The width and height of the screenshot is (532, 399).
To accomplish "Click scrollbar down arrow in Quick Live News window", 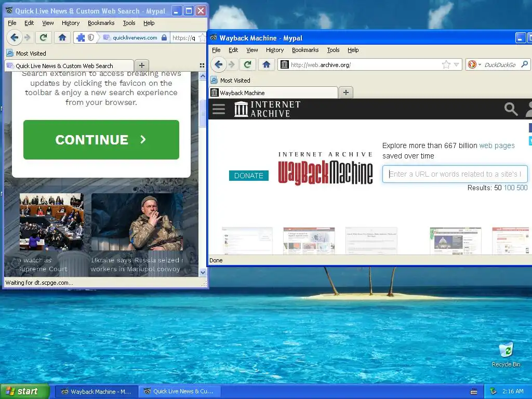I will coord(203,272).
